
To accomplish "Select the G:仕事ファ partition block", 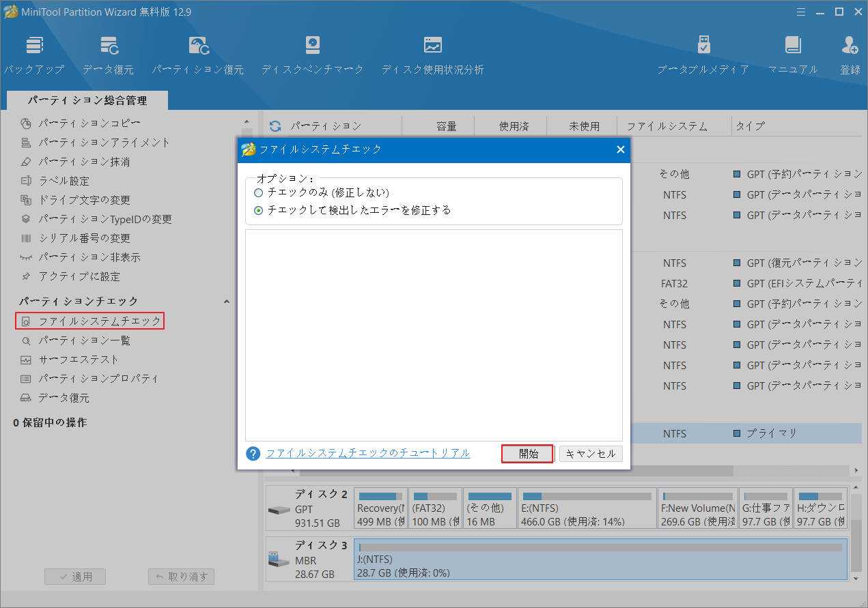I will 766,508.
